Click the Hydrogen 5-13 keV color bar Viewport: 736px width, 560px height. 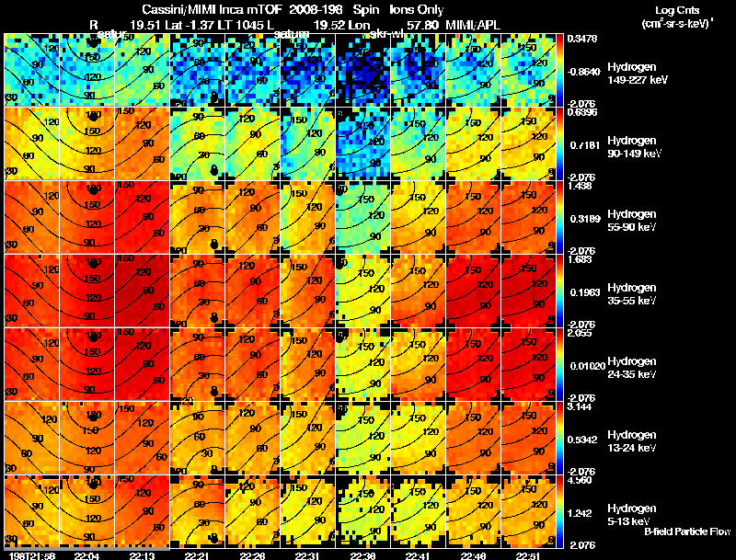point(559,512)
